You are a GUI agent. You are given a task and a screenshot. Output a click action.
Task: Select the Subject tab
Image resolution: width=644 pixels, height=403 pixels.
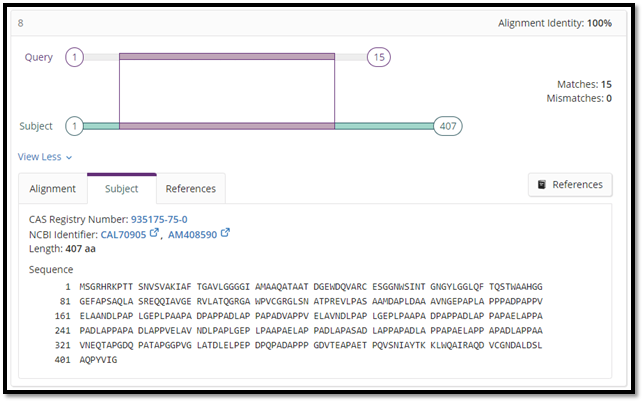pyautogui.click(x=121, y=188)
